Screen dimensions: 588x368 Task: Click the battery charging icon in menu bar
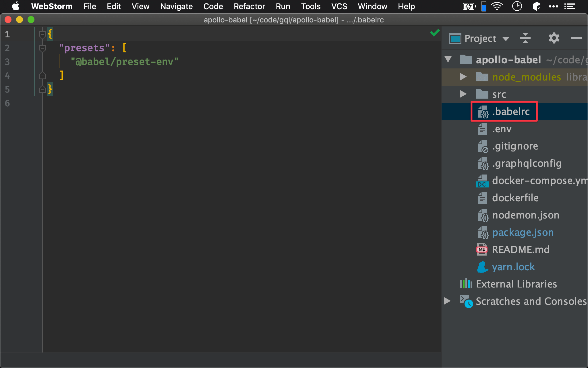(469, 6)
